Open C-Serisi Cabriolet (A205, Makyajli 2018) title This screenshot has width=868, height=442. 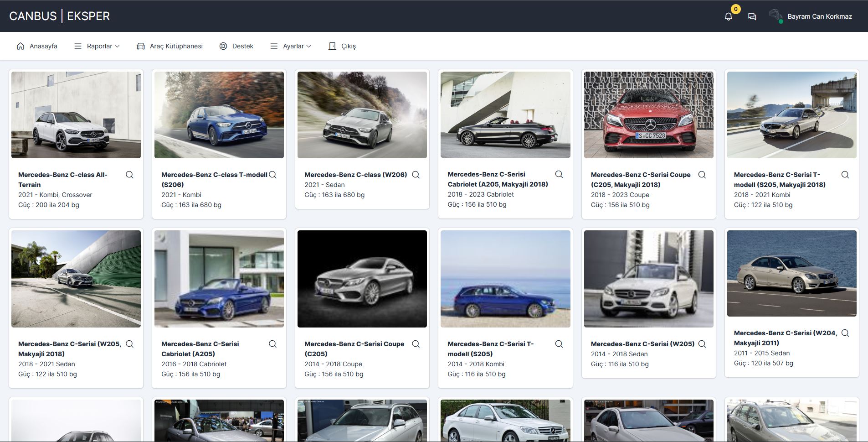coord(498,179)
